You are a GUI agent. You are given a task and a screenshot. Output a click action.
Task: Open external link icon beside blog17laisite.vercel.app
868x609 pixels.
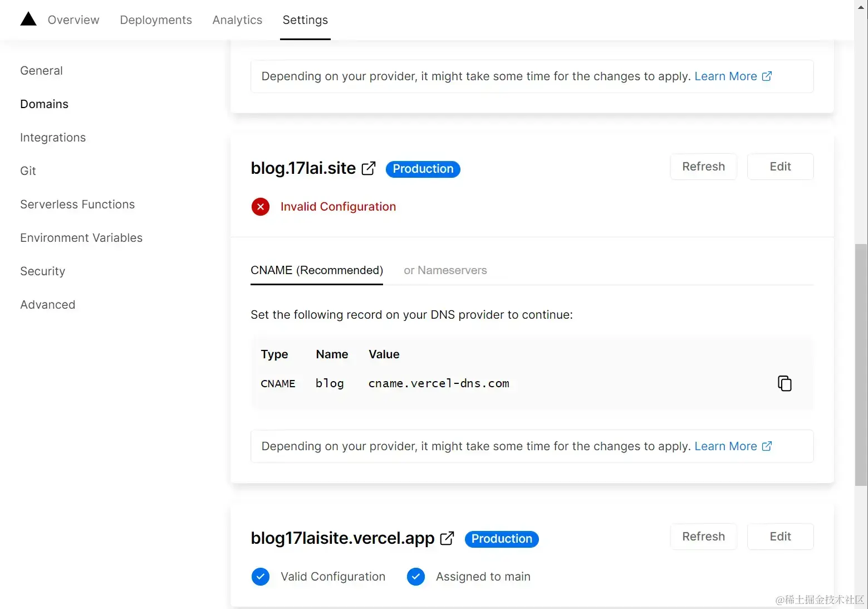tap(447, 538)
